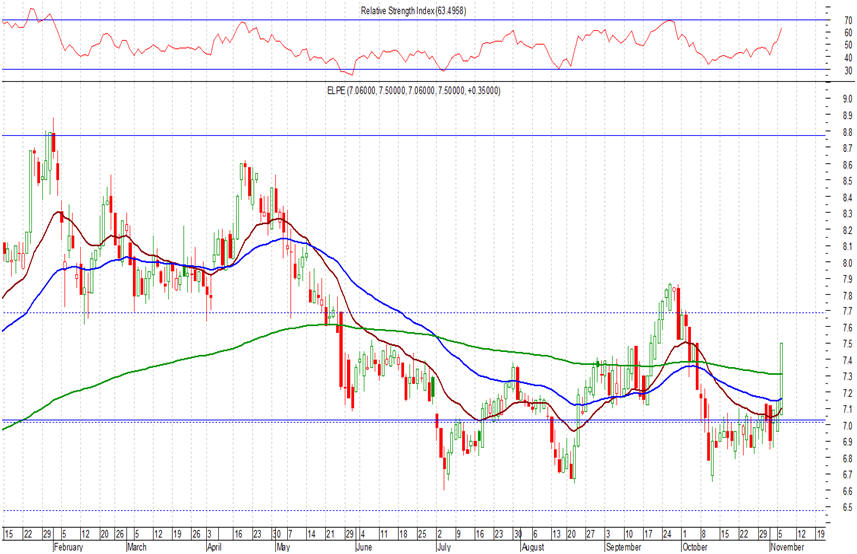This screenshot has height=554, width=857.
Task: Click the 8.0 price axis label
Action: click(837, 263)
